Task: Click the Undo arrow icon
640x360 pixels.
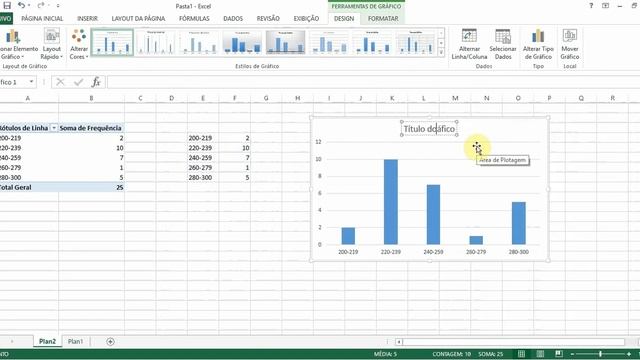Action: click(x=21, y=6)
